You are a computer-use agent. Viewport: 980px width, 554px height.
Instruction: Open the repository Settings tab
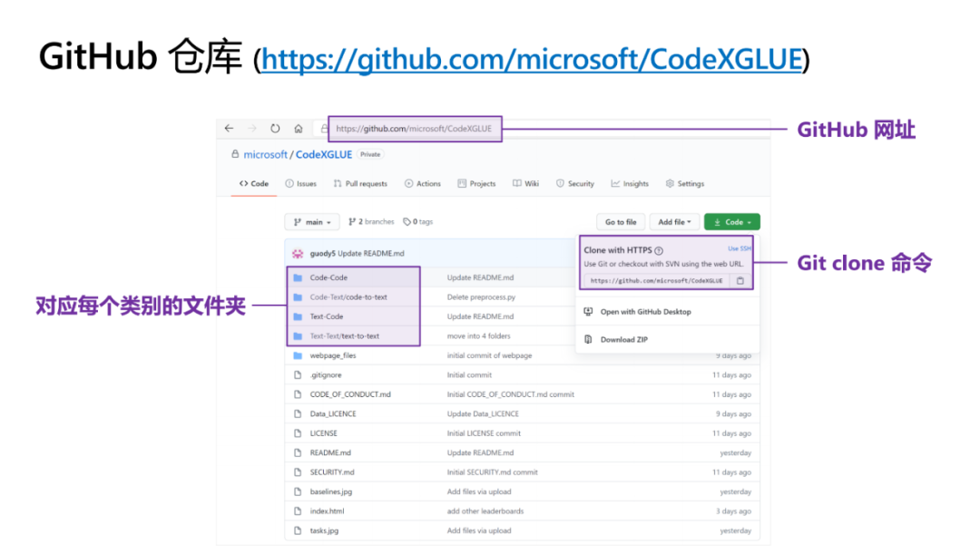685,184
